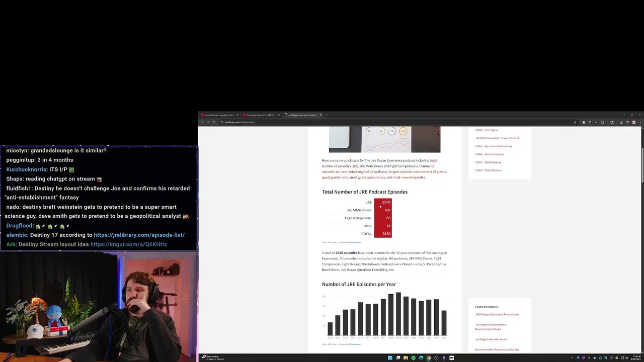The height and width of the screenshot is (362, 644).
Task: Select the 'Joe Rogan Experience Podcast' tab
Action: click(x=302, y=115)
